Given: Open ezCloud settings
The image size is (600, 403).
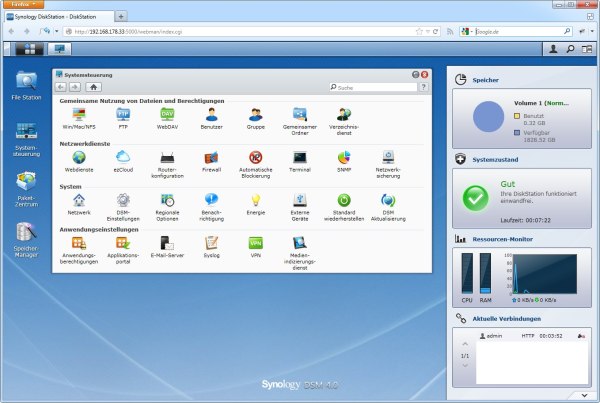Looking at the screenshot, I should [x=123, y=161].
